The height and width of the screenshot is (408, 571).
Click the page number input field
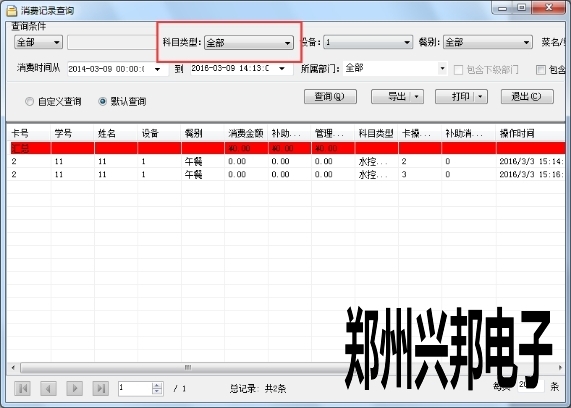tap(135, 388)
